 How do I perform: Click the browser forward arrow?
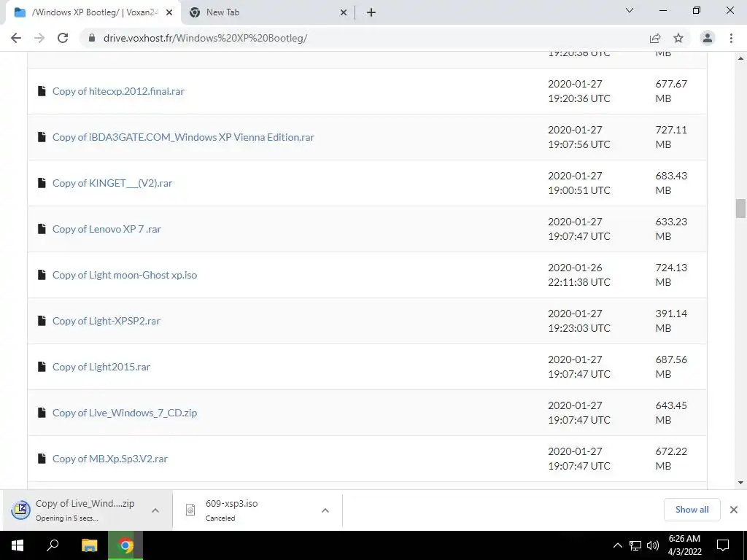tap(39, 38)
